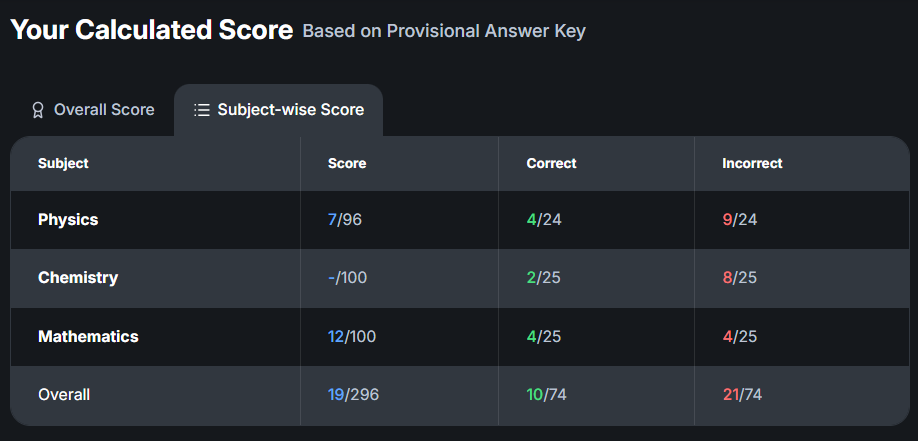Select the Chemistry subject row label
The image size is (918, 441).
78,278
